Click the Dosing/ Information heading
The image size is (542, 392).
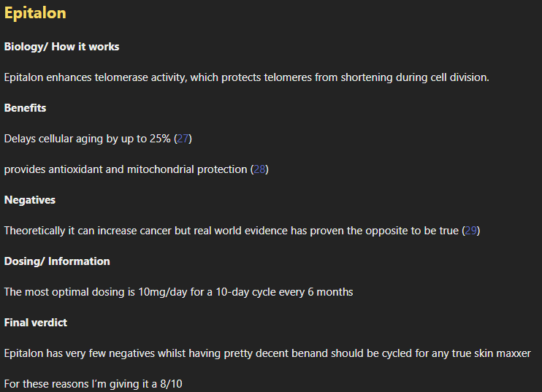pos(57,261)
